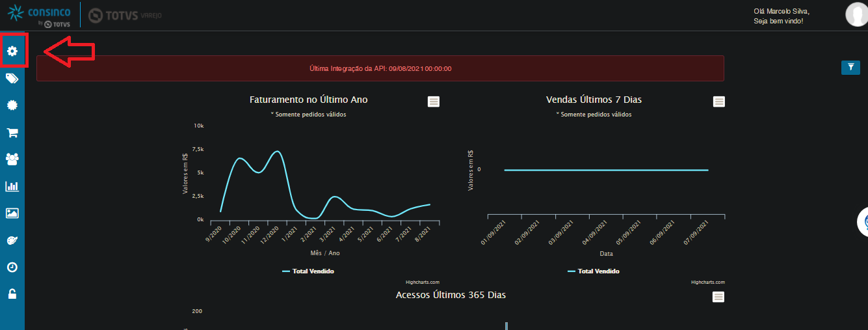This screenshot has width=868, height=330.
Task: Click the Última Integração da API banner
Action: pyautogui.click(x=380, y=68)
